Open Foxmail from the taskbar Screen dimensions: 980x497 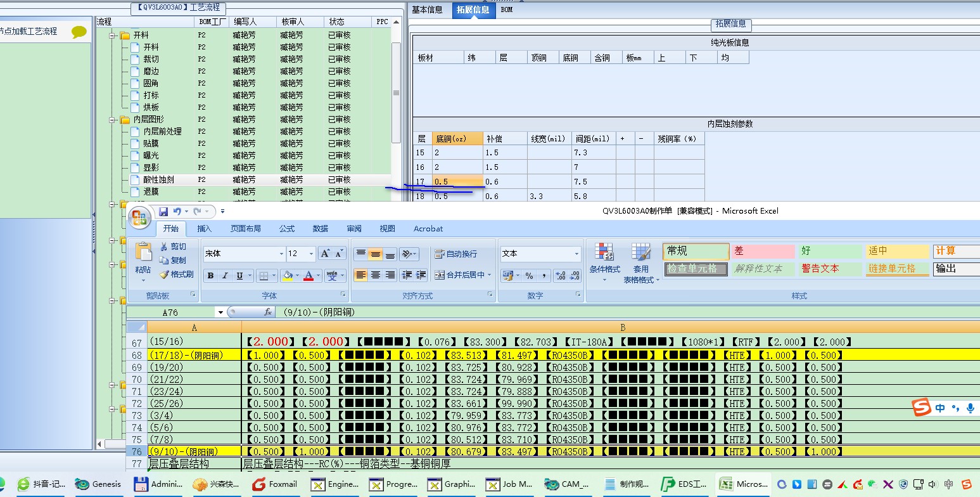coord(275,484)
